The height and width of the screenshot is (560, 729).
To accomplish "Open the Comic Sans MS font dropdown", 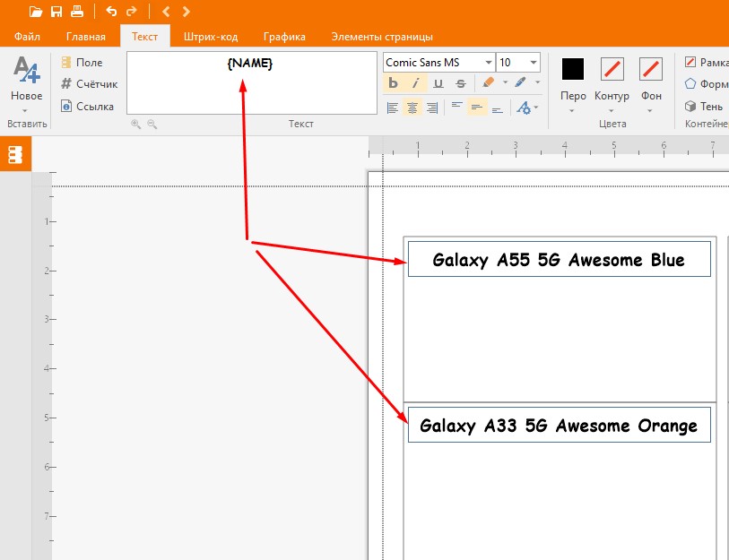I will point(489,63).
